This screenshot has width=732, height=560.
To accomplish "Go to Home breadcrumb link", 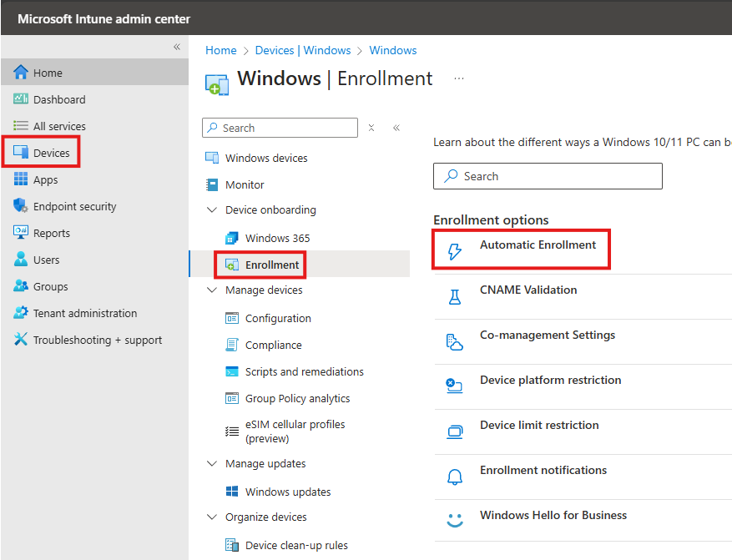I will 221,50.
